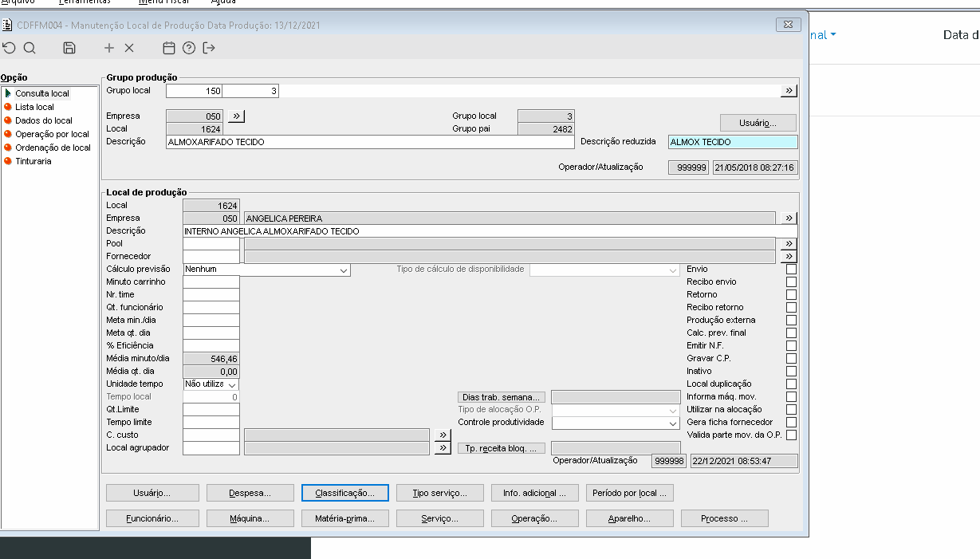980x559 pixels.
Task: Click the Info. adicional button
Action: (535, 493)
